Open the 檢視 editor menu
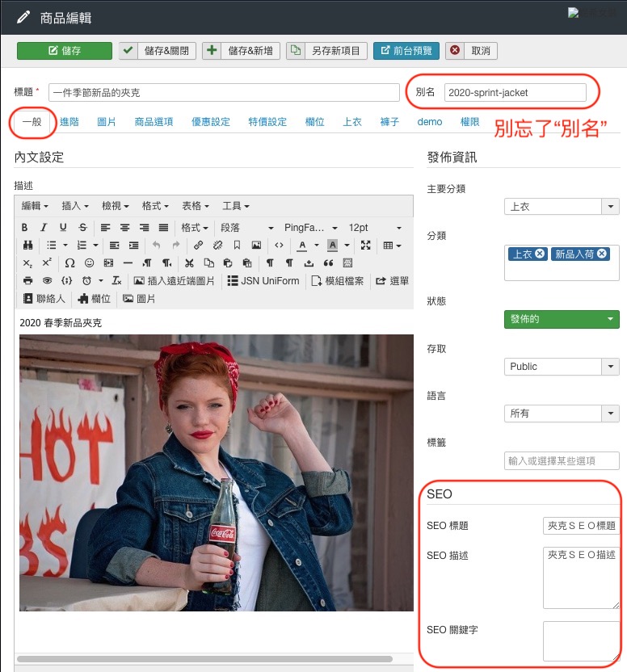 [x=115, y=206]
